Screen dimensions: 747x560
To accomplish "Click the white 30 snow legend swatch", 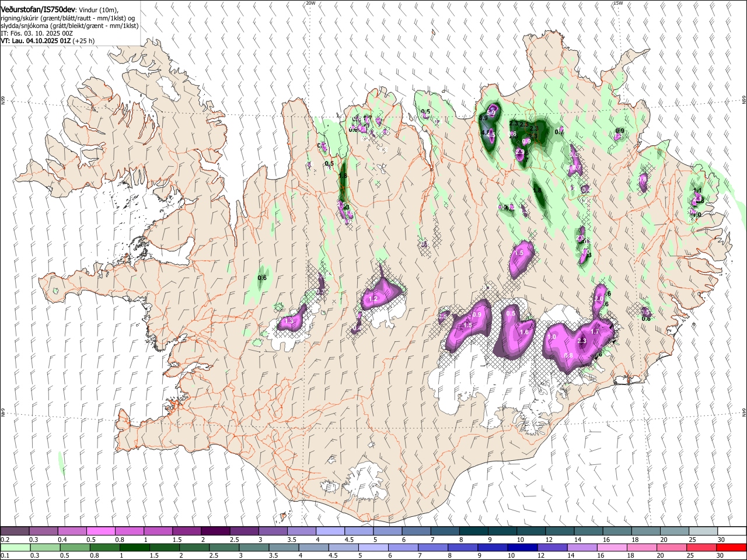I will pyautogui.click(x=732, y=531).
